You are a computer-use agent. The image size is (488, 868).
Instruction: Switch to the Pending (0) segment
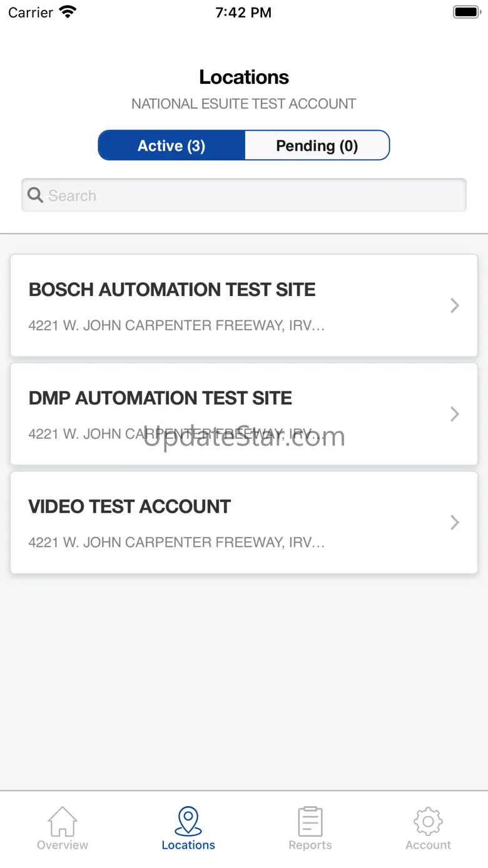(x=317, y=146)
